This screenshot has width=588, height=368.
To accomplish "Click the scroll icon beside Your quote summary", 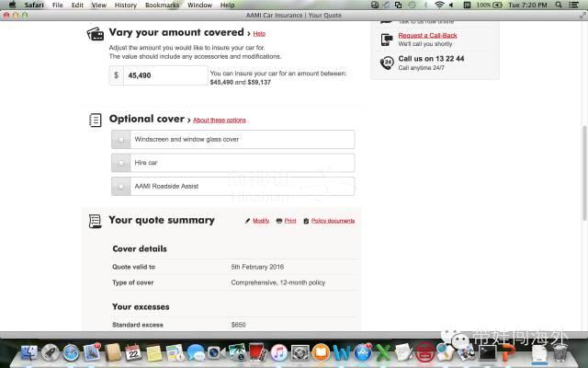I will pos(95,221).
